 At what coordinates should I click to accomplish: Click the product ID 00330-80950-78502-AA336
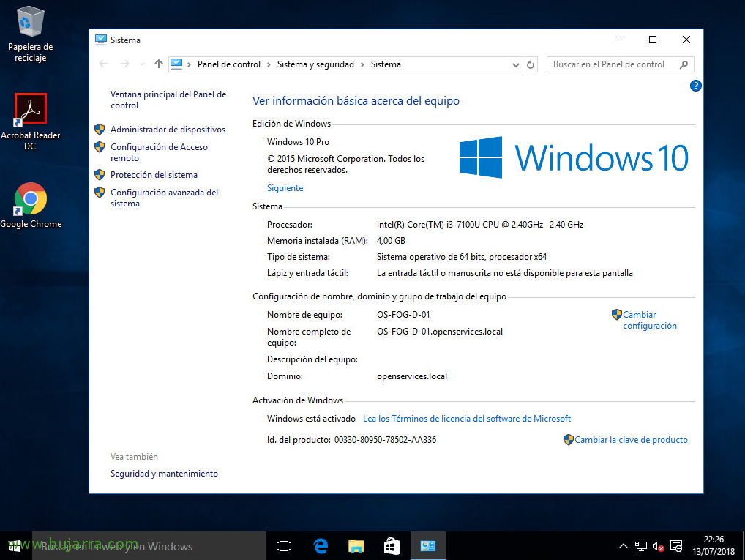coord(386,440)
